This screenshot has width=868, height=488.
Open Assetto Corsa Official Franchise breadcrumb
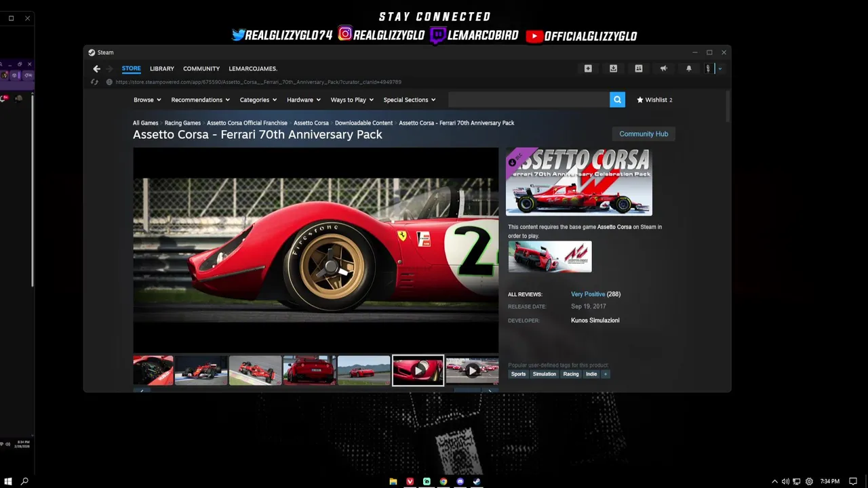pos(247,123)
